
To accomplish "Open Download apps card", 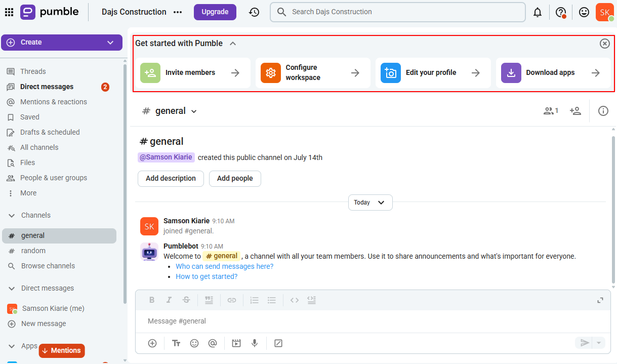I will pyautogui.click(x=553, y=73).
